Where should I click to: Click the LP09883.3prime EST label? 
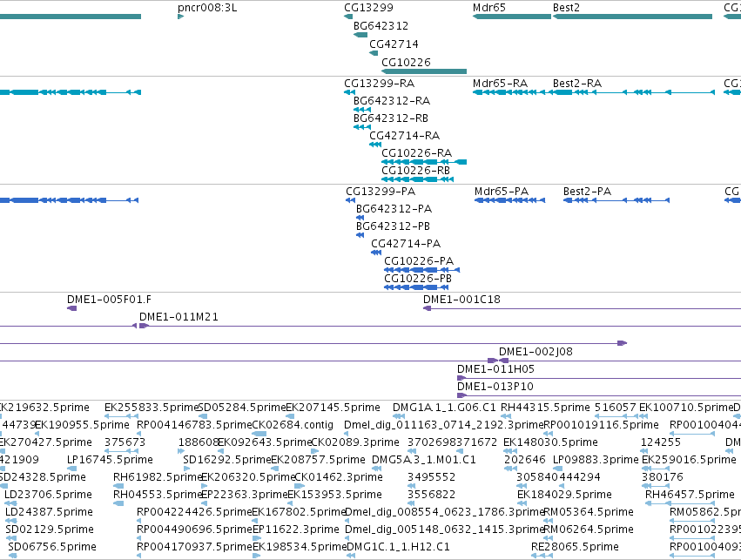pos(596,461)
